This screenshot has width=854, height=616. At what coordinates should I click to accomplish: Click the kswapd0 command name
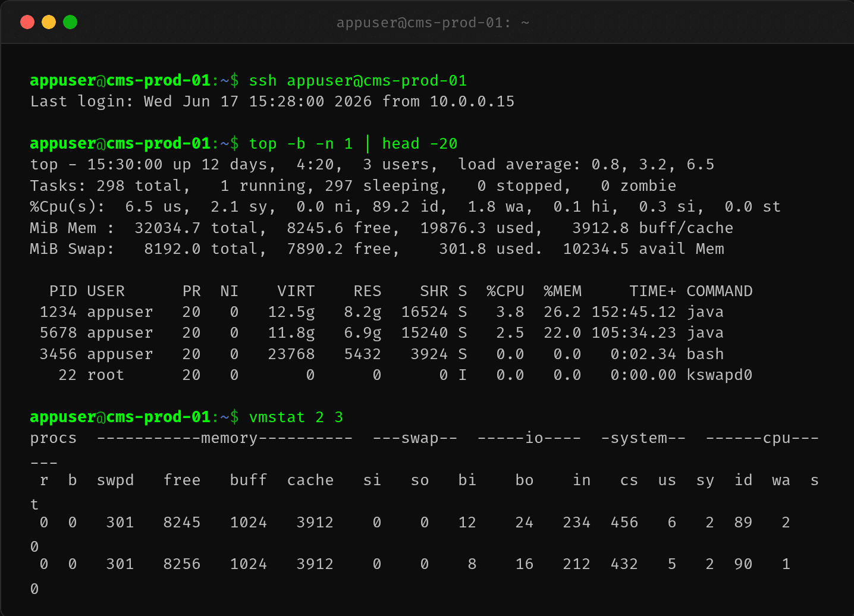[720, 375]
